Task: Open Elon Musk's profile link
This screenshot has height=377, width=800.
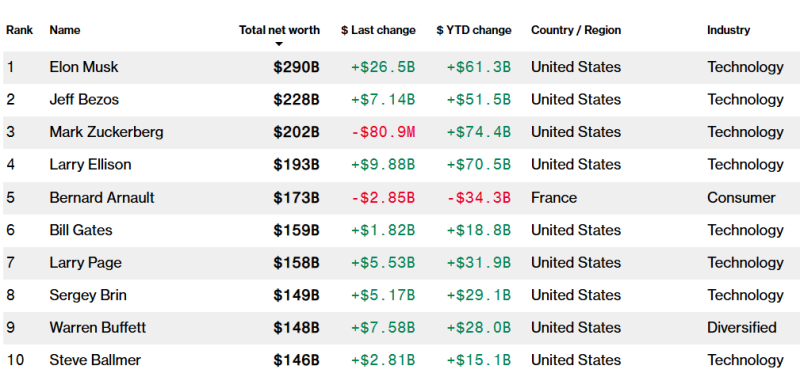Action: click(84, 67)
